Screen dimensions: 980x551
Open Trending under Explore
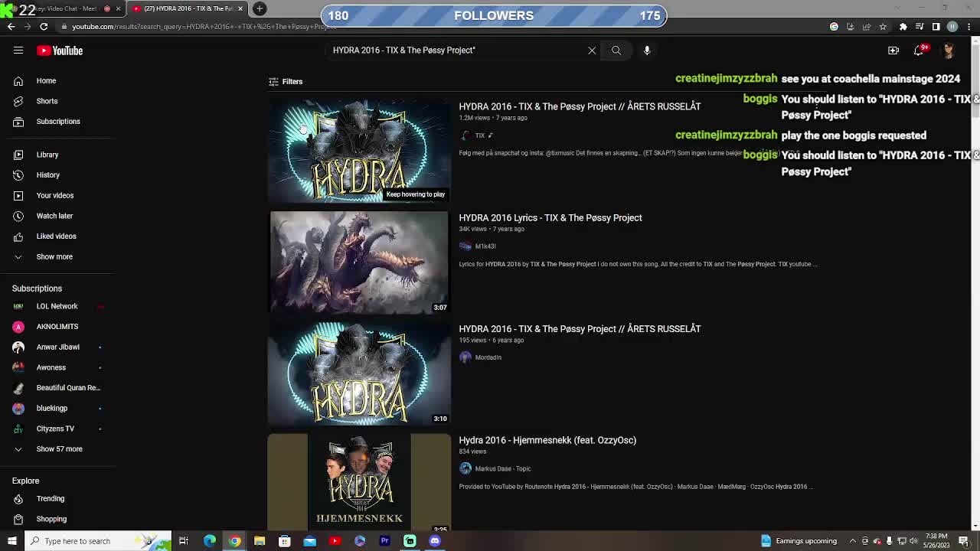pyautogui.click(x=51, y=498)
